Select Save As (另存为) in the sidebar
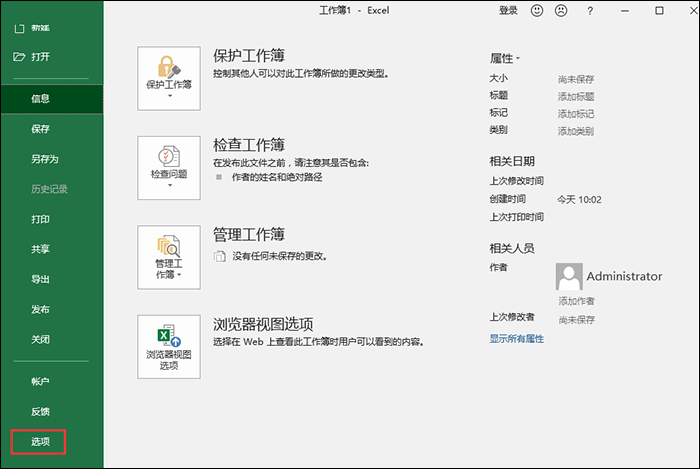This screenshot has width=700, height=469. click(x=44, y=159)
